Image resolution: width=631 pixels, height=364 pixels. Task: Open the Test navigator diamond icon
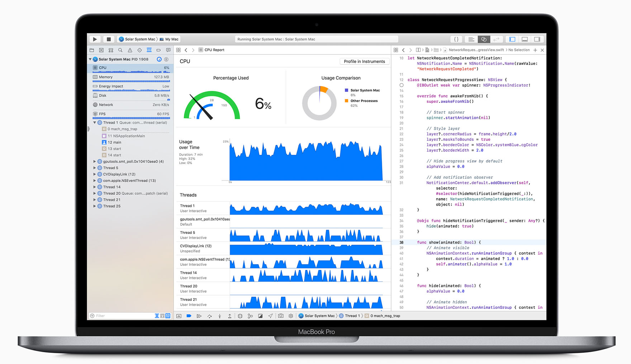click(x=139, y=50)
